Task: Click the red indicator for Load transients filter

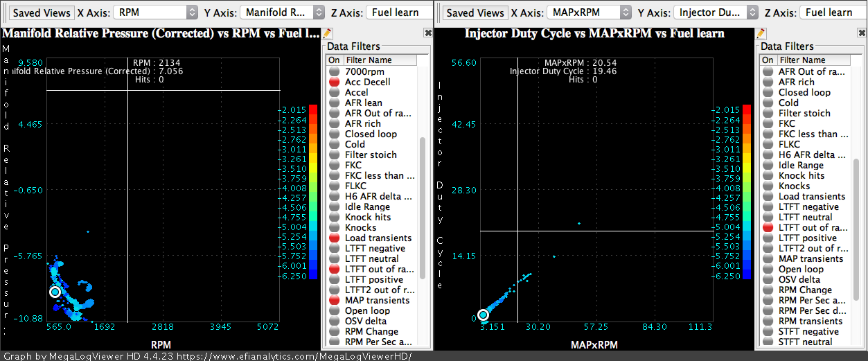Action: pyautogui.click(x=334, y=238)
